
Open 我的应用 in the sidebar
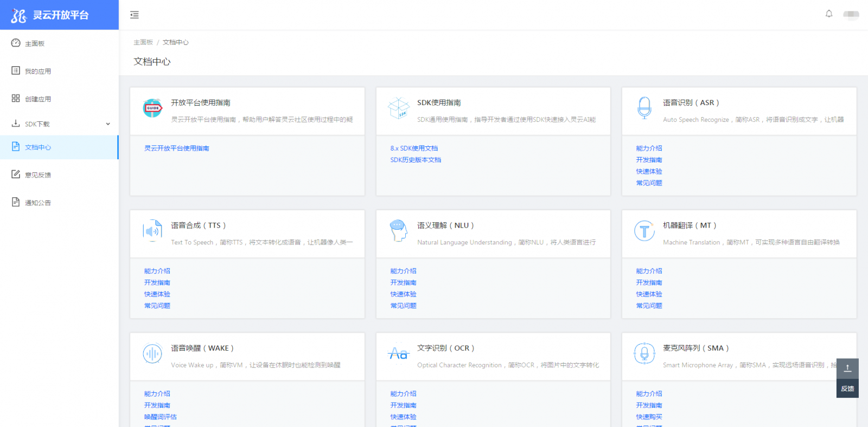(x=38, y=71)
